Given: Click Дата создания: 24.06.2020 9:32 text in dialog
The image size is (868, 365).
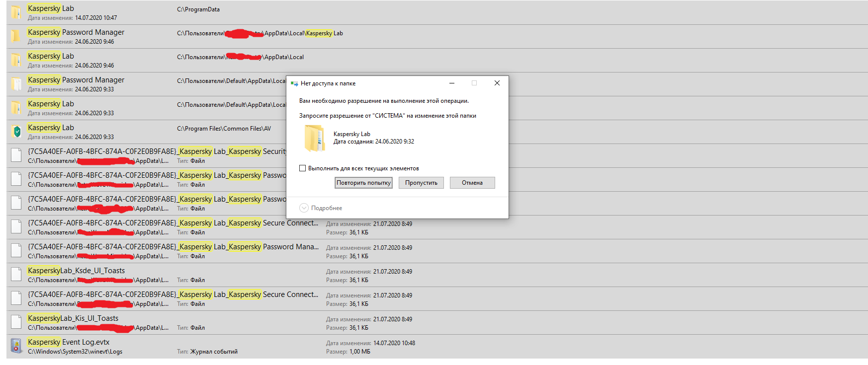Looking at the screenshot, I should point(374,142).
